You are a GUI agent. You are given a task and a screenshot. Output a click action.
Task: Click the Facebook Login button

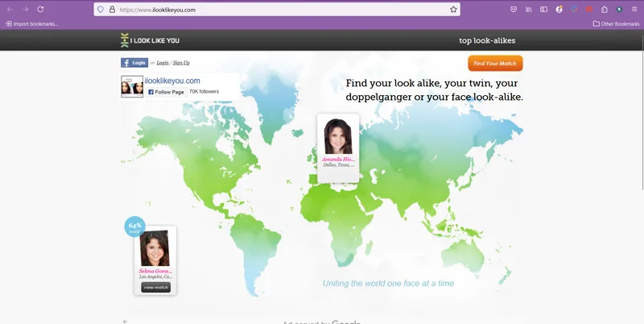(134, 63)
